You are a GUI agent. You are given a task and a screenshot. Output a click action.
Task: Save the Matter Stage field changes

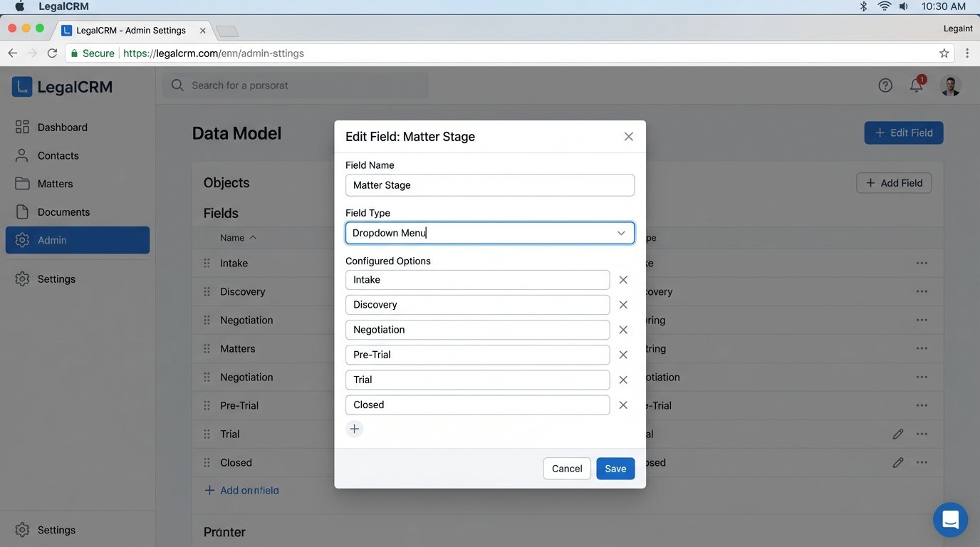[x=615, y=468]
